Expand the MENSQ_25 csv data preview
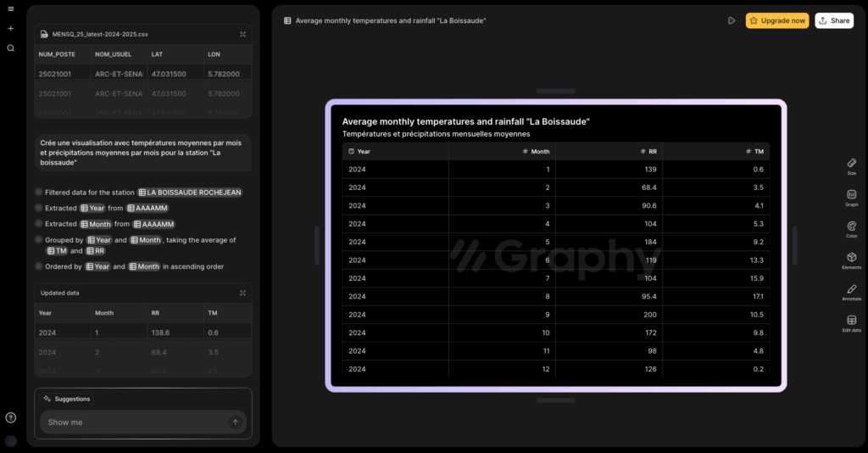868x453 pixels. 242,34
